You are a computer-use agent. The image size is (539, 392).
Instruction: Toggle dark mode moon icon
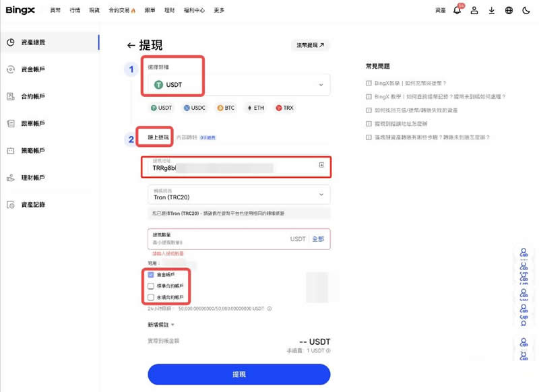coord(526,11)
